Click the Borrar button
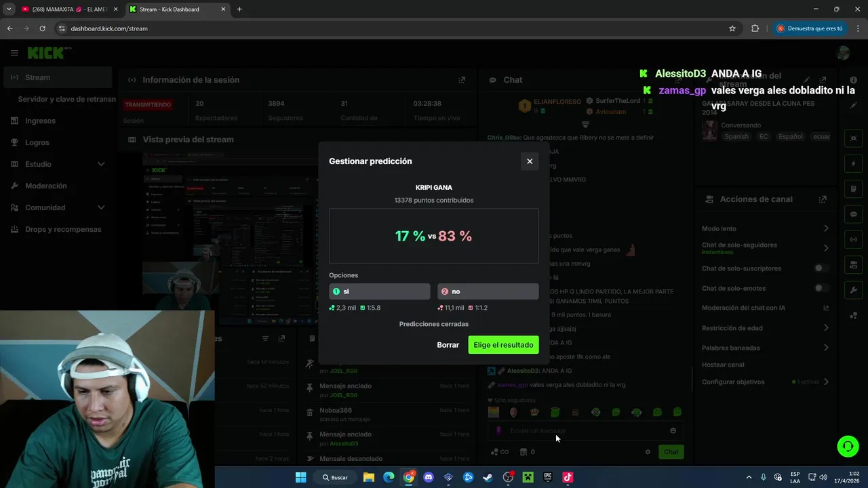The height and width of the screenshot is (488, 868). (x=448, y=345)
